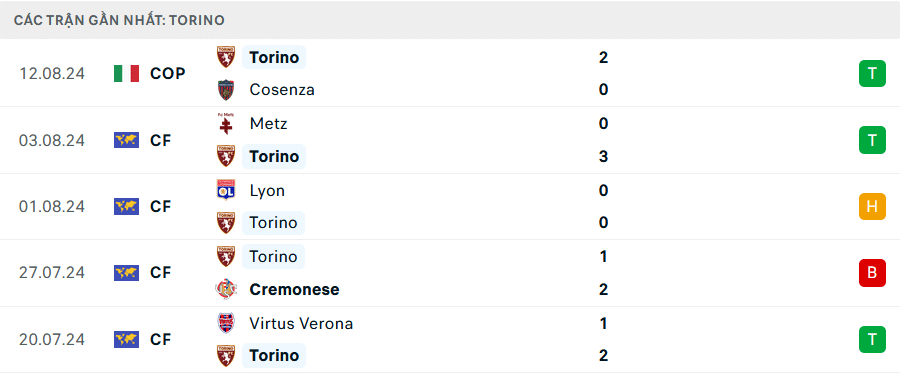Screen dimensions: 900x374
Task: Click the Torino score 3 against Metz
Action: [x=603, y=156]
